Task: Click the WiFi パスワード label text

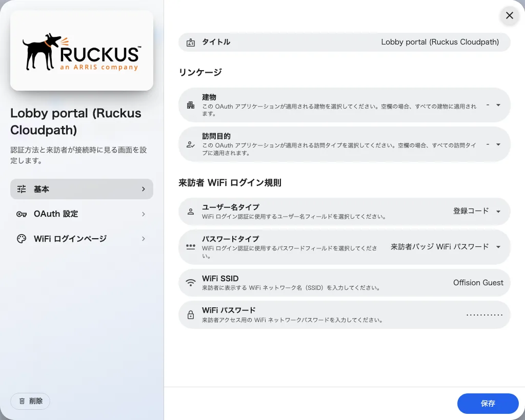Action: click(229, 310)
